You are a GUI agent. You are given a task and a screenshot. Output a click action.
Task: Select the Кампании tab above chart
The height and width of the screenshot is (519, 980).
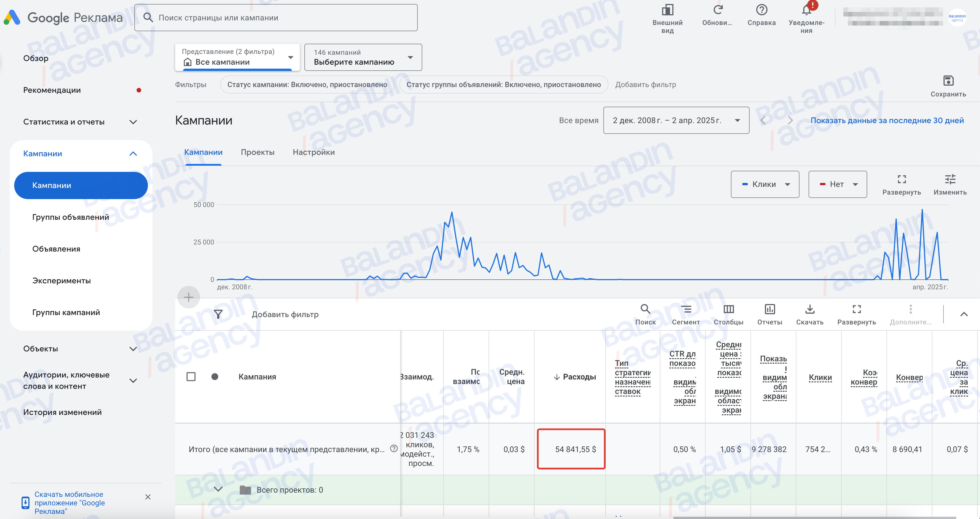point(203,152)
